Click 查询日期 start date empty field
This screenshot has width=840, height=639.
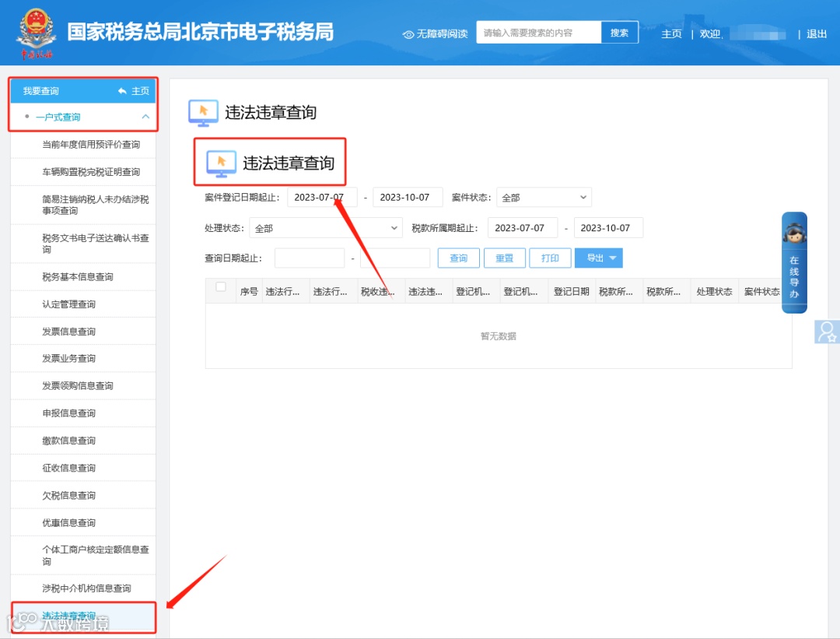coord(310,258)
